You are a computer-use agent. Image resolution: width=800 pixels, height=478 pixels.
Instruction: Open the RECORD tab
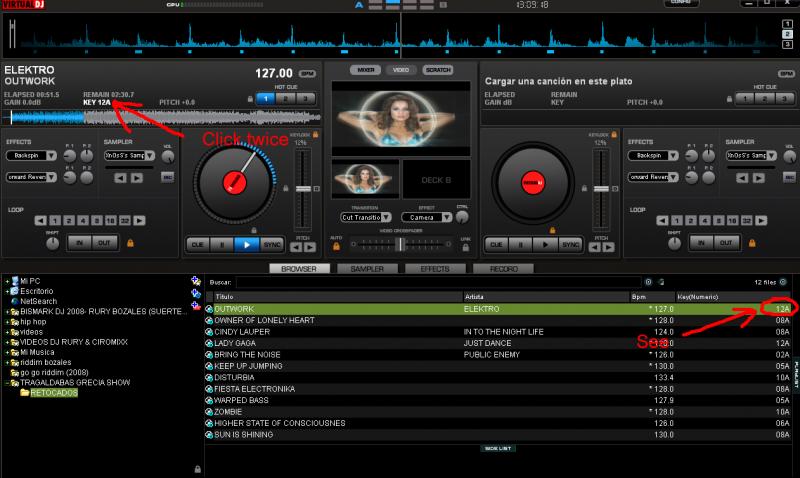504,268
